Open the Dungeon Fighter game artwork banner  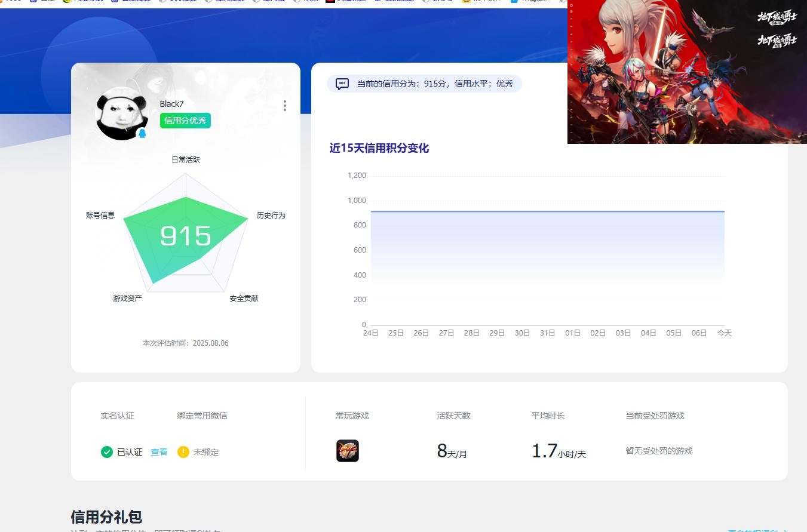tap(687, 72)
